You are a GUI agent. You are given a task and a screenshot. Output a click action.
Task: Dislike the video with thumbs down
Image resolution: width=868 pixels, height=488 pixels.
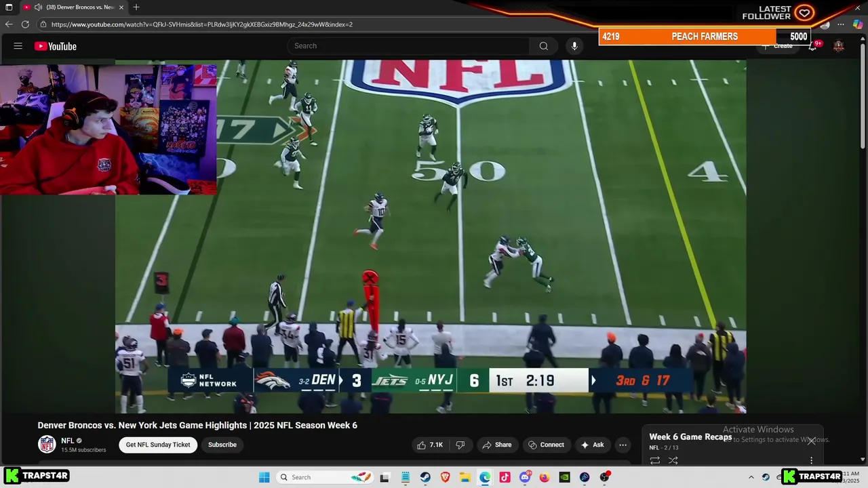pos(460,445)
